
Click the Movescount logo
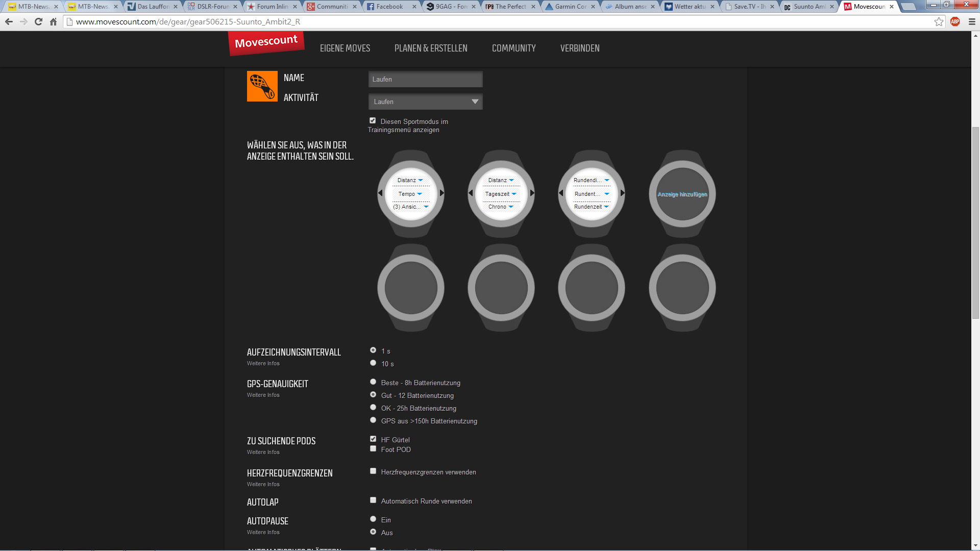click(x=266, y=43)
